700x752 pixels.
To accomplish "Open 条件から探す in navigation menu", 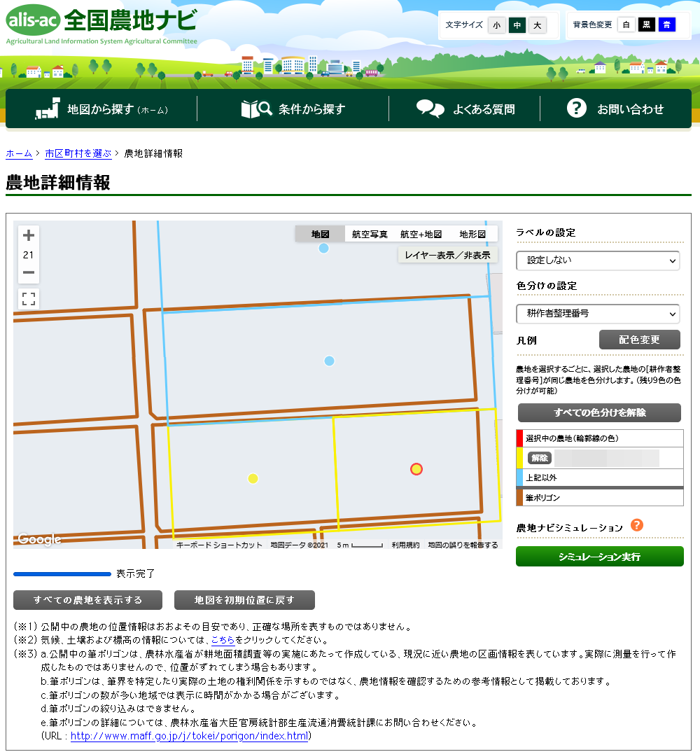I will (x=293, y=109).
